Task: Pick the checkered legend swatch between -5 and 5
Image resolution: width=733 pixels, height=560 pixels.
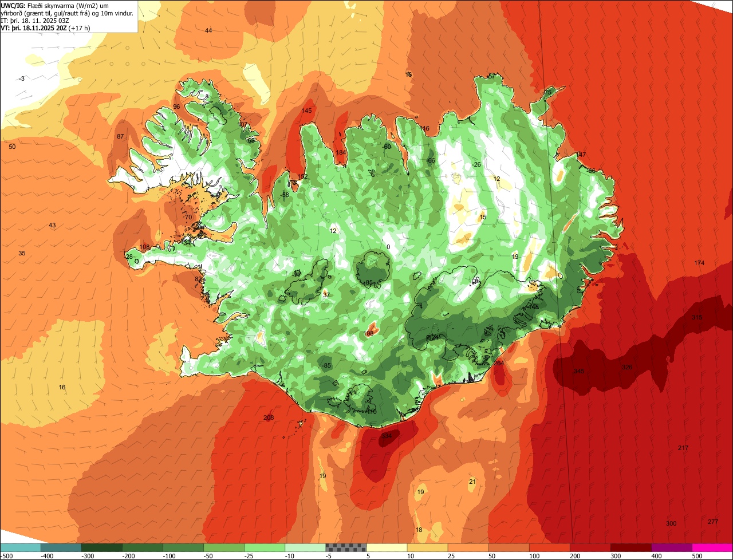Action: [346, 547]
